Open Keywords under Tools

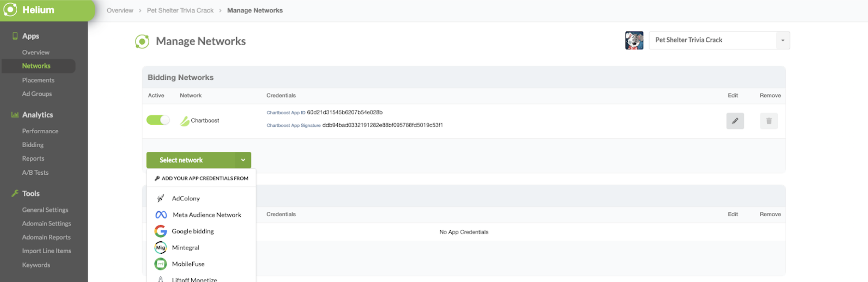pos(36,265)
